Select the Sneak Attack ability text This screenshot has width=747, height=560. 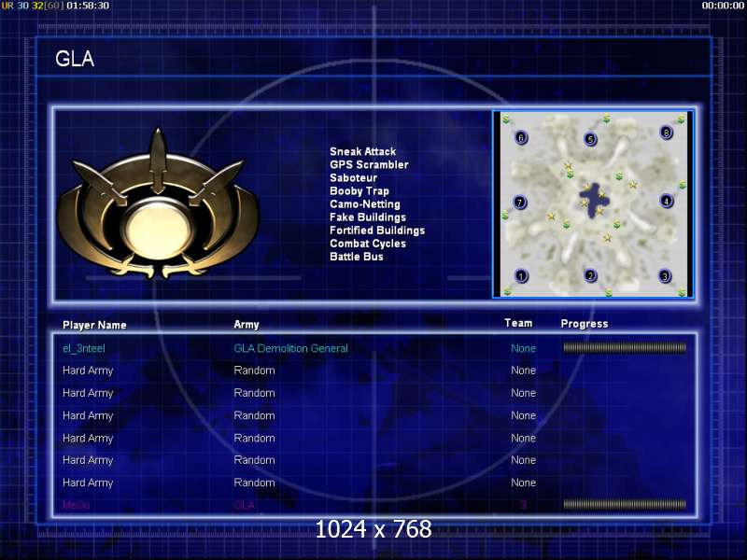[363, 151]
